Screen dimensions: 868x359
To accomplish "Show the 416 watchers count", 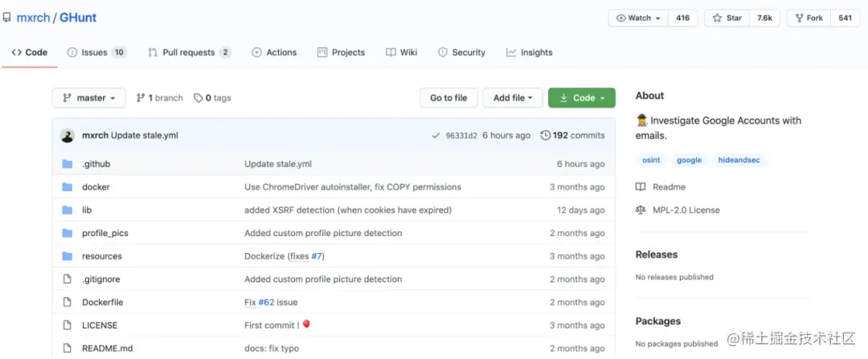I will (x=682, y=18).
